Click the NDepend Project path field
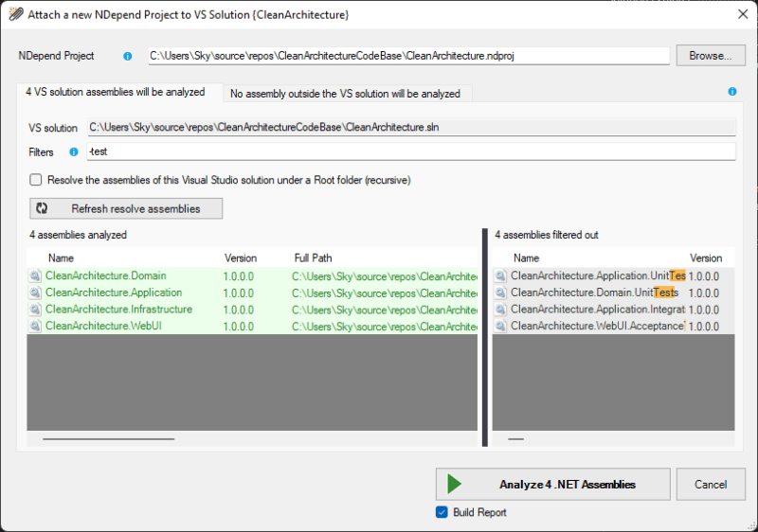The height and width of the screenshot is (532, 758). click(409, 56)
